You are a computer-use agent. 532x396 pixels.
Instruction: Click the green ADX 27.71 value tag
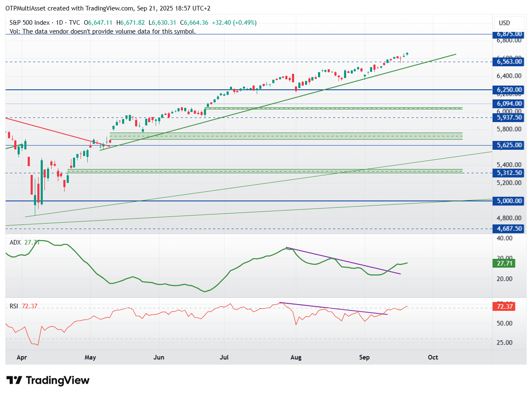504,263
